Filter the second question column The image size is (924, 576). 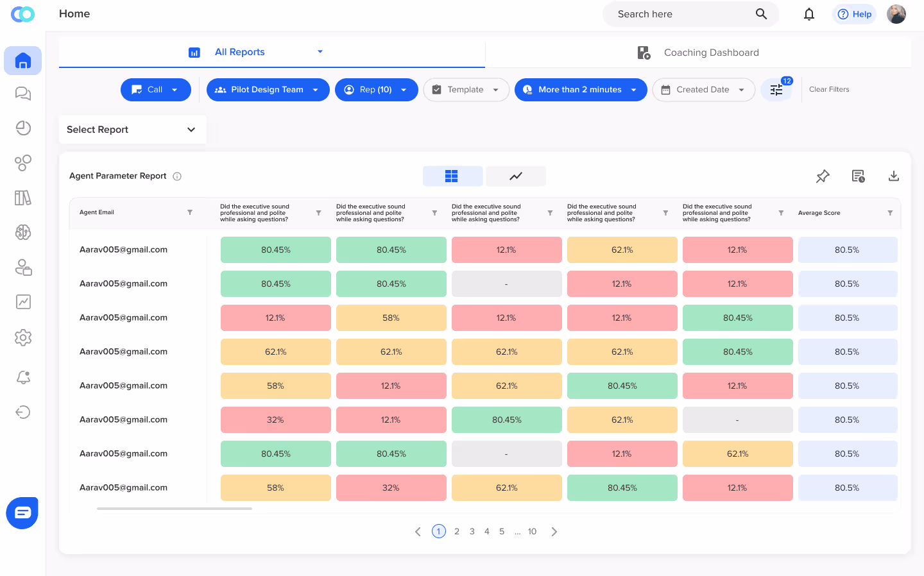point(434,213)
